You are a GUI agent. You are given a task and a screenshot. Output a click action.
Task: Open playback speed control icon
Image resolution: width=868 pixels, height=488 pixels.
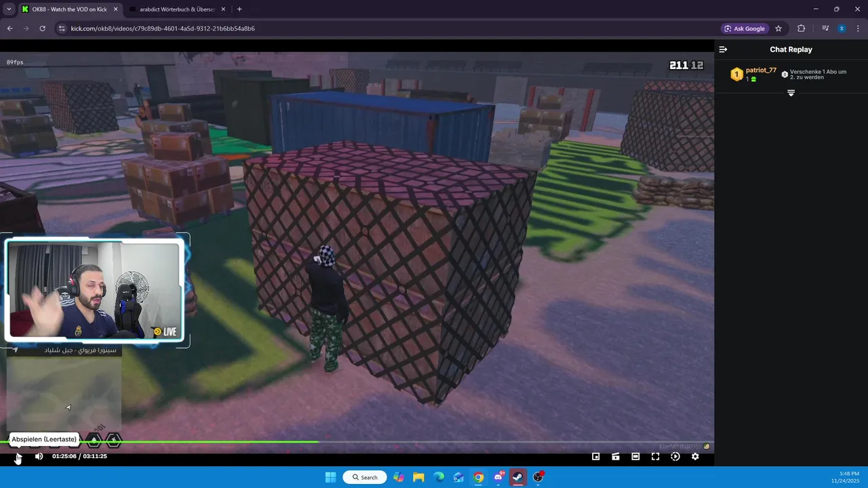point(675,456)
